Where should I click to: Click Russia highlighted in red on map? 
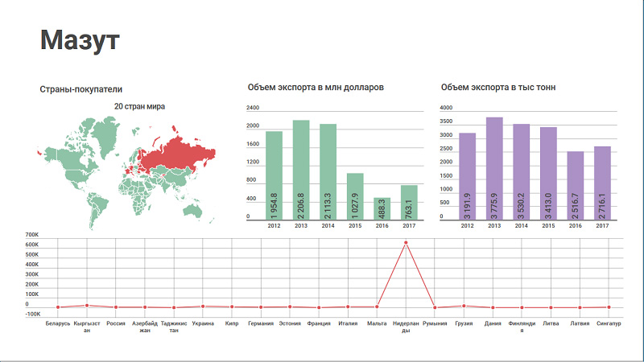click(x=179, y=149)
